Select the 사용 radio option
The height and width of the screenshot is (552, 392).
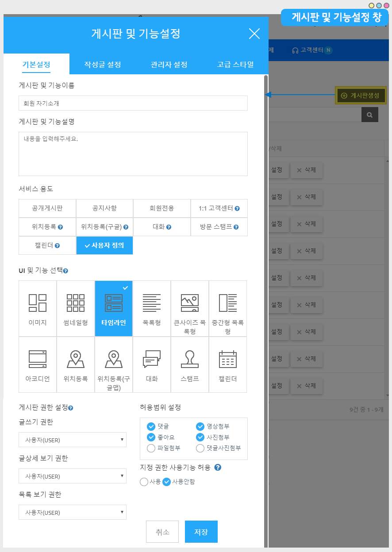coord(144,482)
